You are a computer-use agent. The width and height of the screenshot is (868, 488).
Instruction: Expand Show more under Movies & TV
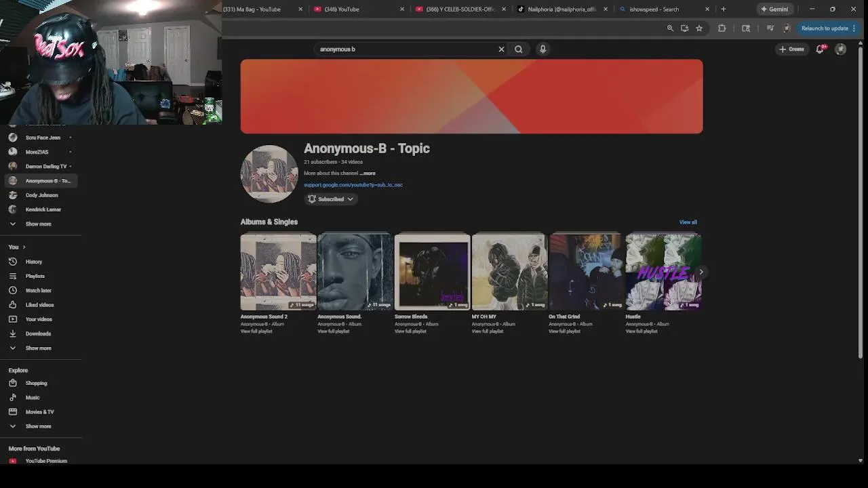(x=41, y=426)
